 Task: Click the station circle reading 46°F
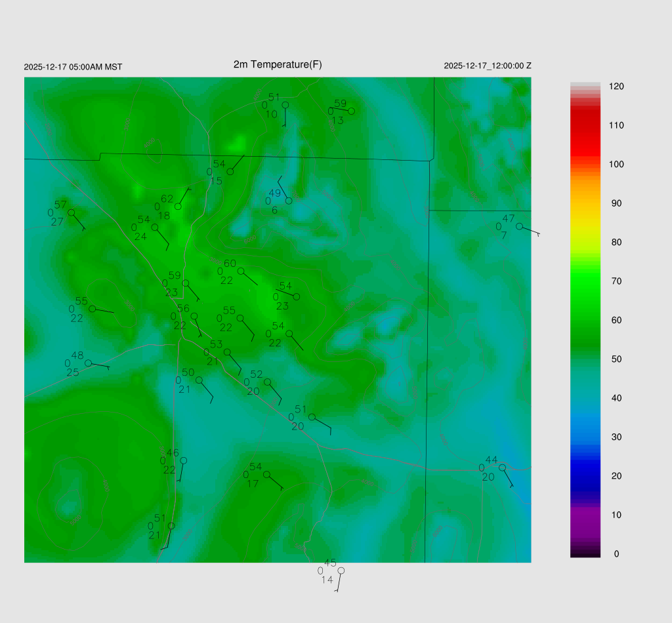pos(184,460)
